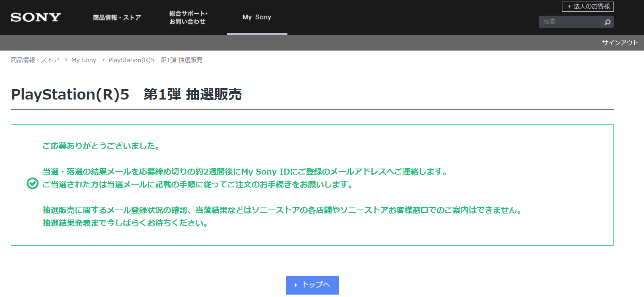
Task: Open the 商品情報・ストア menu
Action: pos(117,17)
